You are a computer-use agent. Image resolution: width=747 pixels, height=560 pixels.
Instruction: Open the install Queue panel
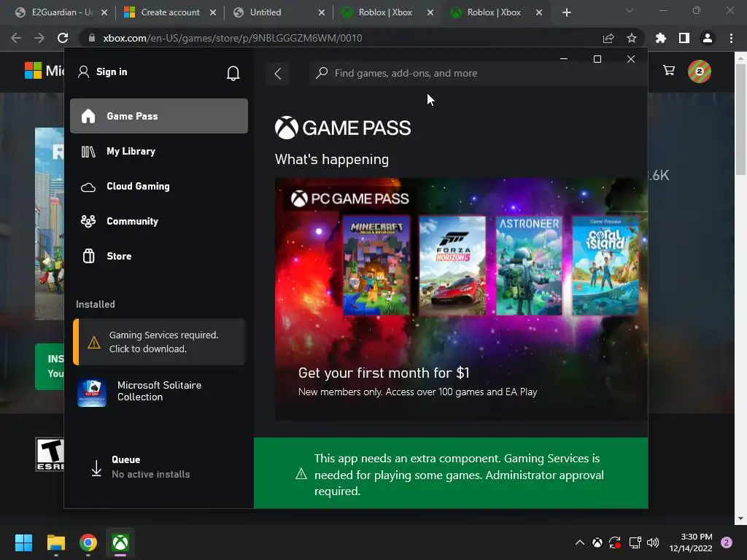coord(158,467)
